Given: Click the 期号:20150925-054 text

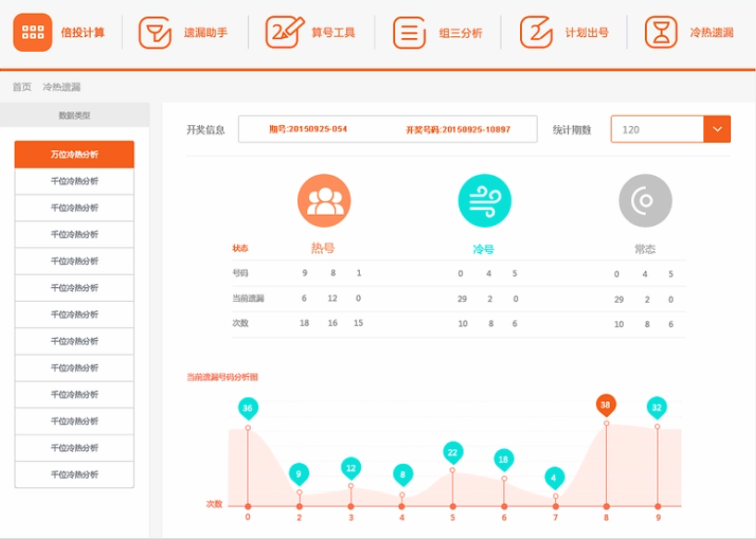Looking at the screenshot, I should pos(308,129).
